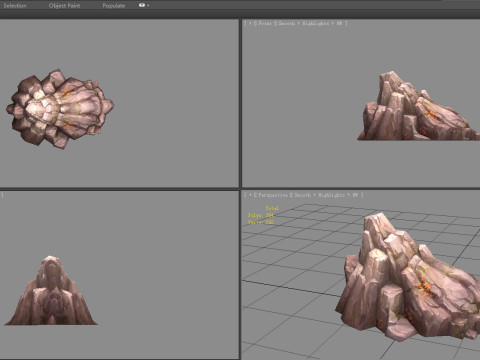Click the 'Verts' statistic in Perspective viewport

(x=261, y=222)
